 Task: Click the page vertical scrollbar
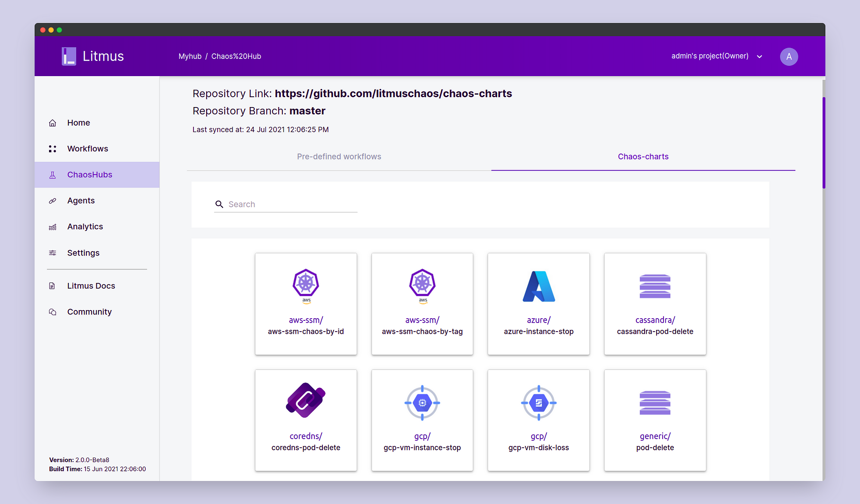pyautogui.click(x=824, y=143)
